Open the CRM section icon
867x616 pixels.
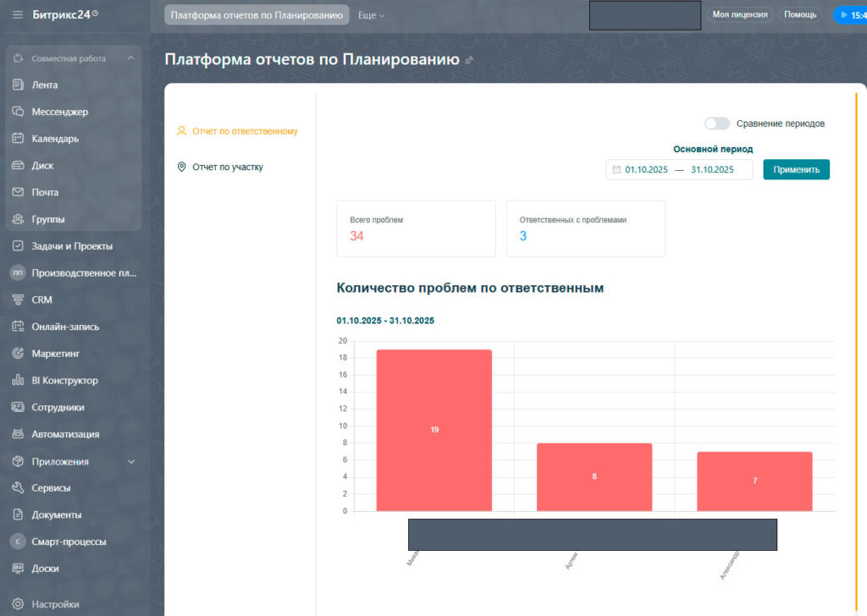point(18,300)
